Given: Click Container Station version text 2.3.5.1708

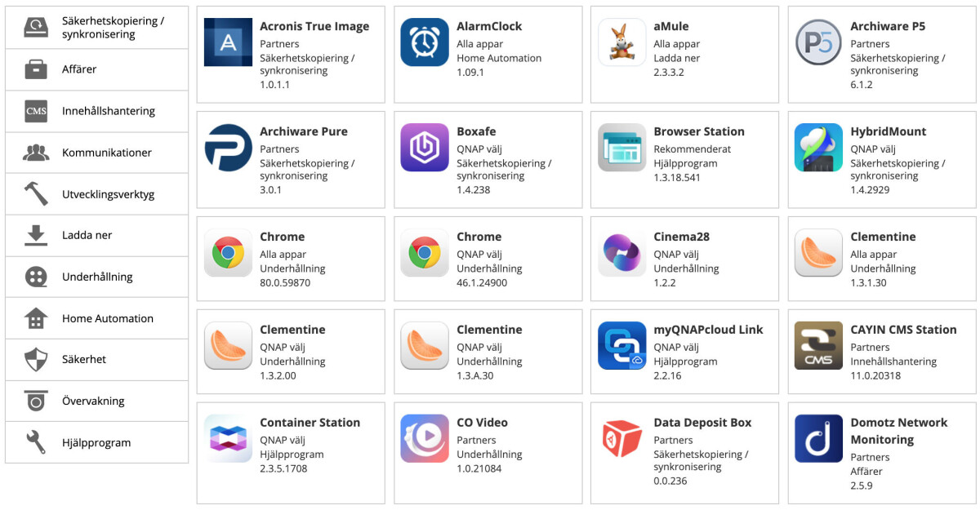Looking at the screenshot, I should click(283, 469).
